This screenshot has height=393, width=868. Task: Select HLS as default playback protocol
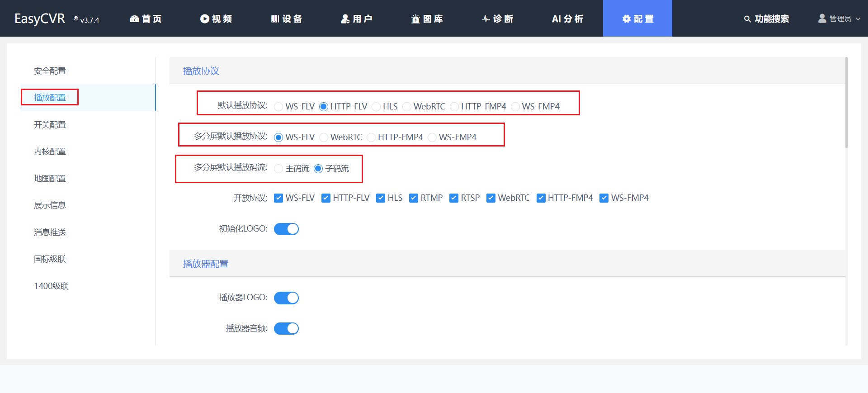point(376,107)
